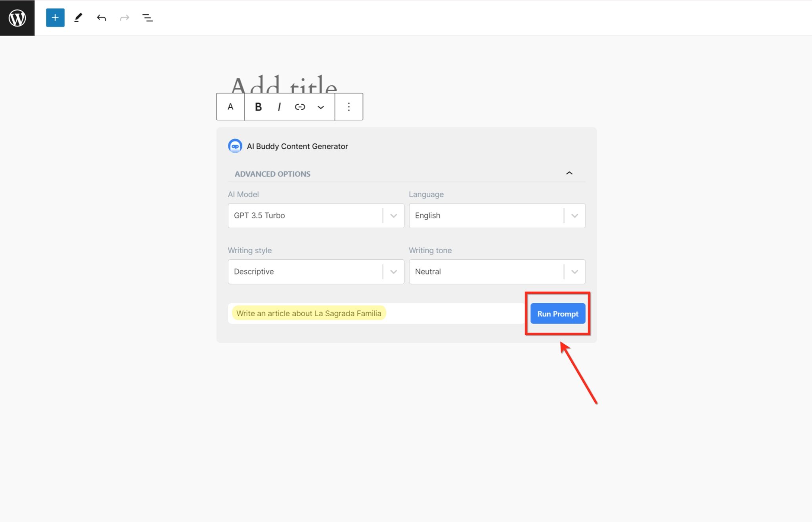Image resolution: width=812 pixels, height=522 pixels.
Task: Open the Writing tone dropdown
Action: coord(496,272)
